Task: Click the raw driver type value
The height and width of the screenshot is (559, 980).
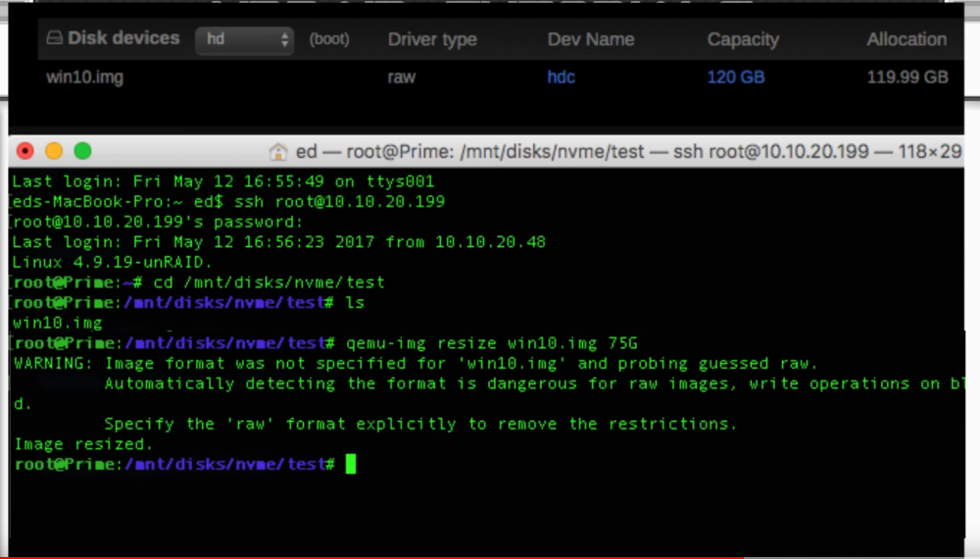Action: click(x=401, y=77)
